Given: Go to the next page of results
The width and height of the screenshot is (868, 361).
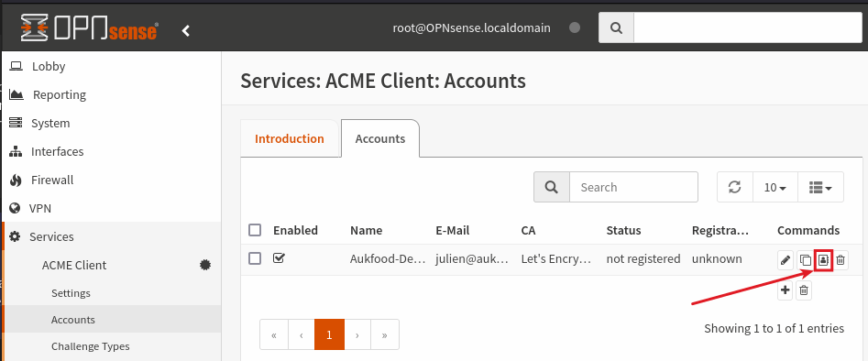Looking at the screenshot, I should (x=357, y=334).
